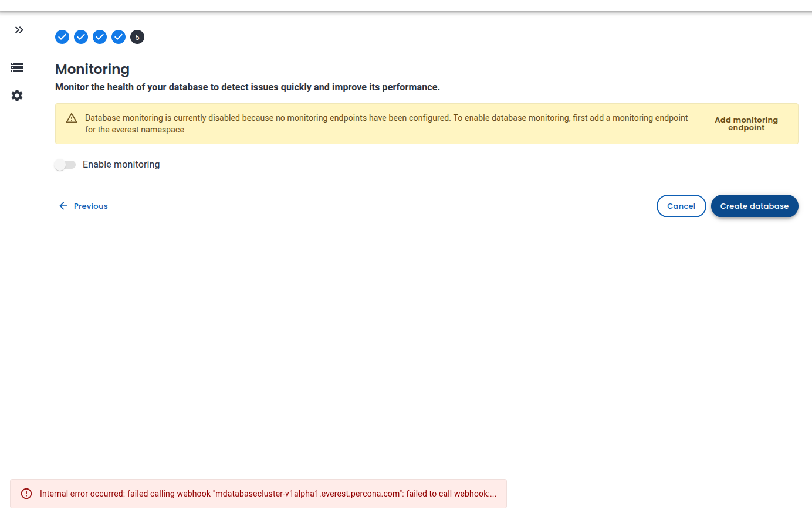Open settings via the gear icon
Image resolution: width=812 pixels, height=520 pixels.
[x=17, y=96]
